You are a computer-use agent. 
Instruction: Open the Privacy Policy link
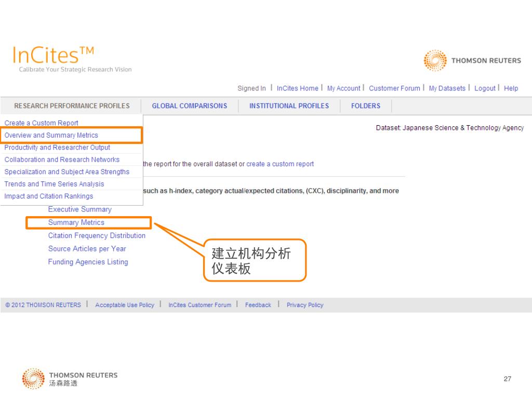tap(304, 305)
